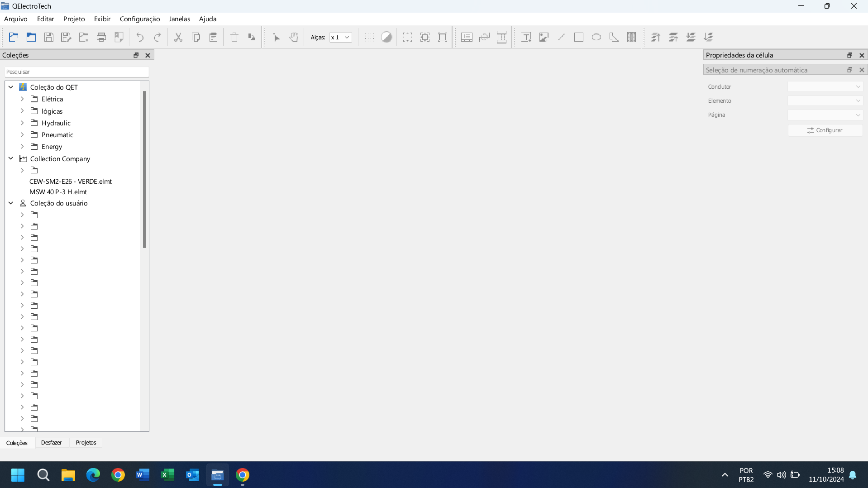Click the Add text field tool
This screenshot has height=488, width=868.
[x=526, y=37]
